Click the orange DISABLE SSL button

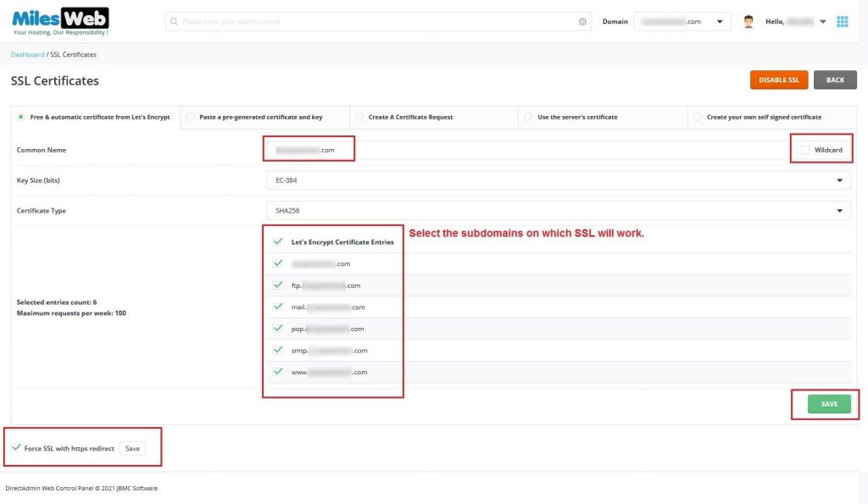point(778,80)
